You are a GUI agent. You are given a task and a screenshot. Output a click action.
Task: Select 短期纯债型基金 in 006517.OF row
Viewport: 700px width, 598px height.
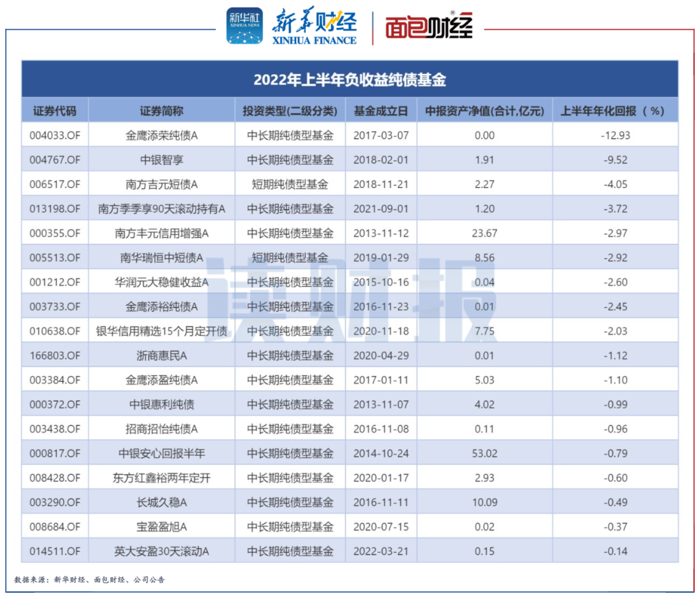[290, 184]
